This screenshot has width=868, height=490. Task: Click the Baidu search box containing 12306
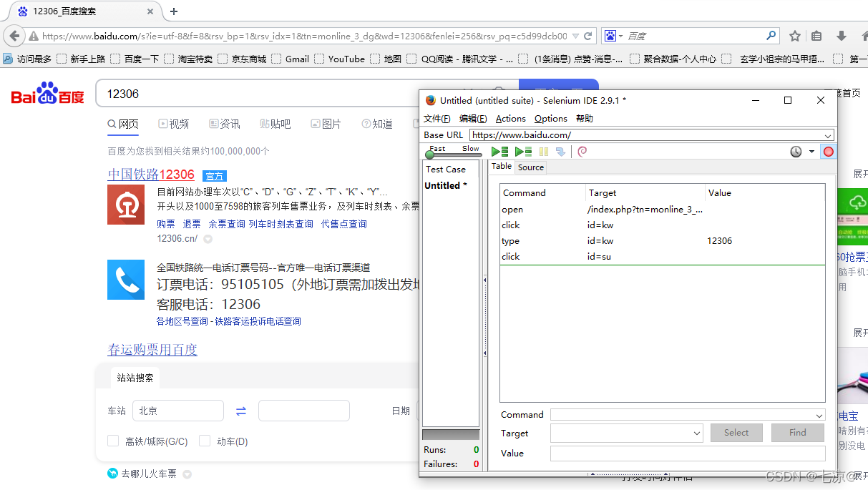pos(306,94)
